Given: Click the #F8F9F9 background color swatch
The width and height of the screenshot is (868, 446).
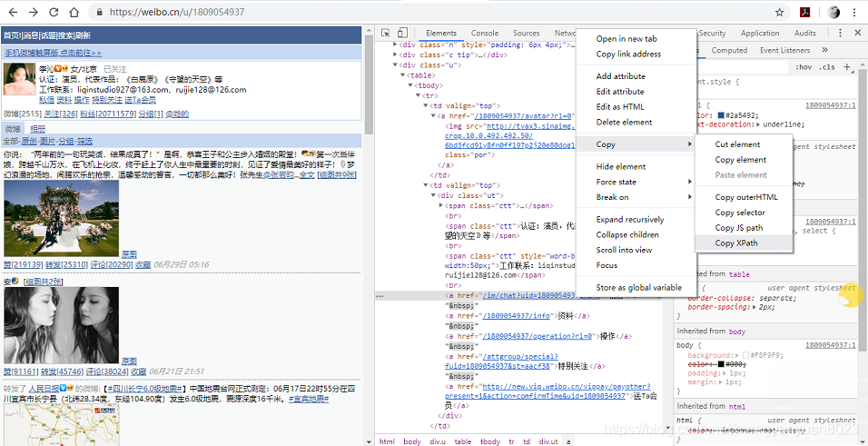Looking at the screenshot, I should pos(745,355).
